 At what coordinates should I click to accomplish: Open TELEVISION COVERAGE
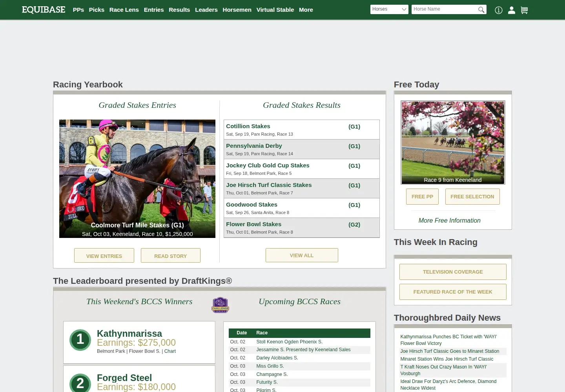point(453,272)
